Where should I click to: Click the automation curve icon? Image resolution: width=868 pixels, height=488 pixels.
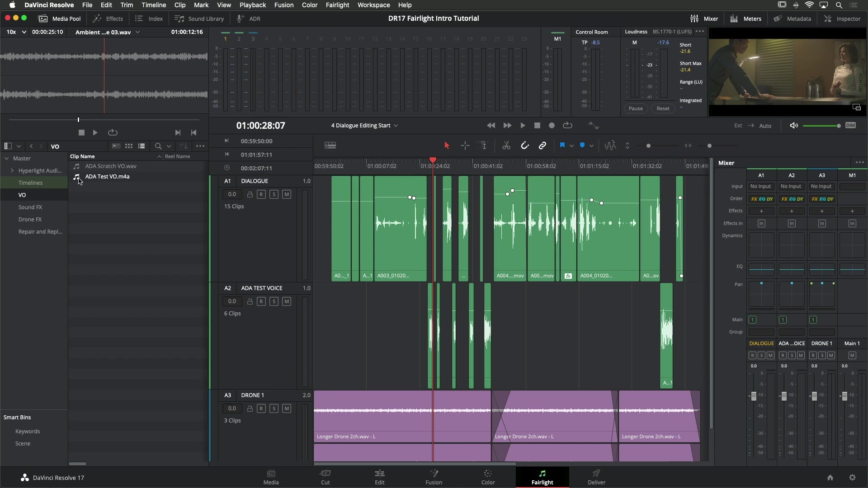593,126
